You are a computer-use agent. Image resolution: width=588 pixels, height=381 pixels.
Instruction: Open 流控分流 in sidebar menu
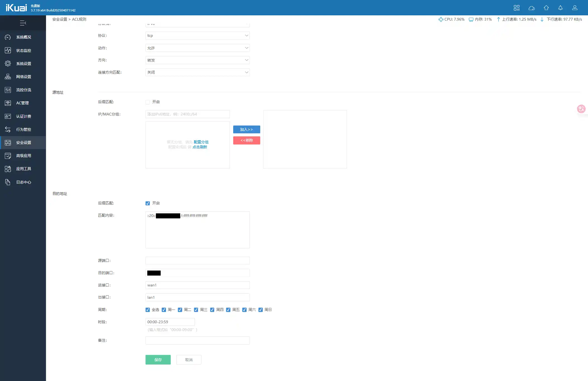[23, 90]
